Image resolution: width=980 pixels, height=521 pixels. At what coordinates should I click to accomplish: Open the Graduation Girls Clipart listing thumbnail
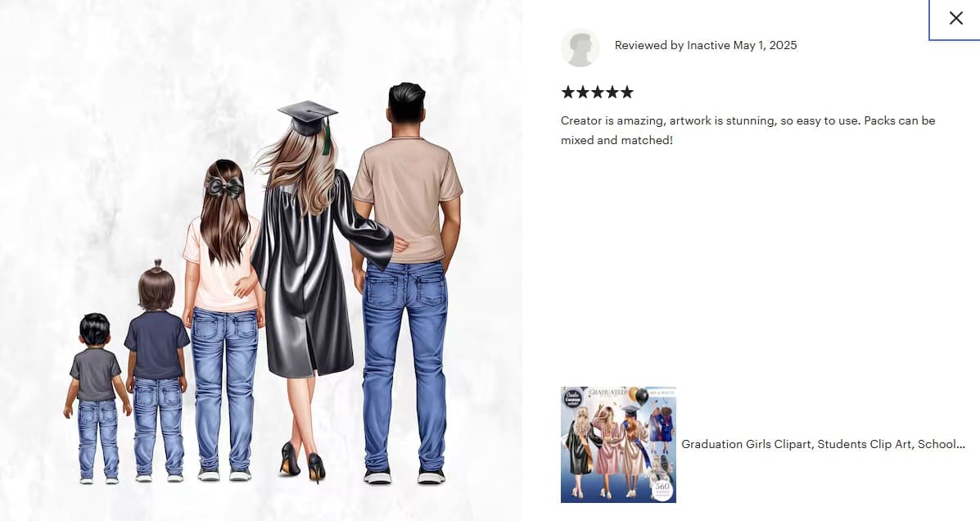(618, 445)
